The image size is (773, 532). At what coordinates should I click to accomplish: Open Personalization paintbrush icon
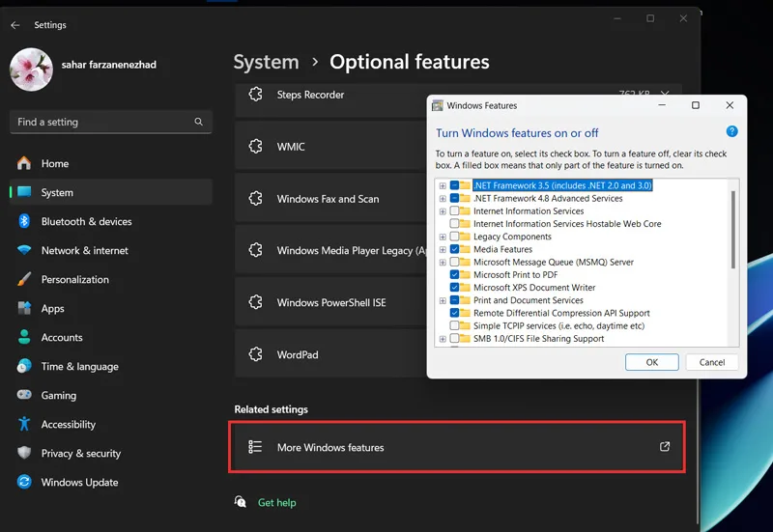[x=24, y=279]
